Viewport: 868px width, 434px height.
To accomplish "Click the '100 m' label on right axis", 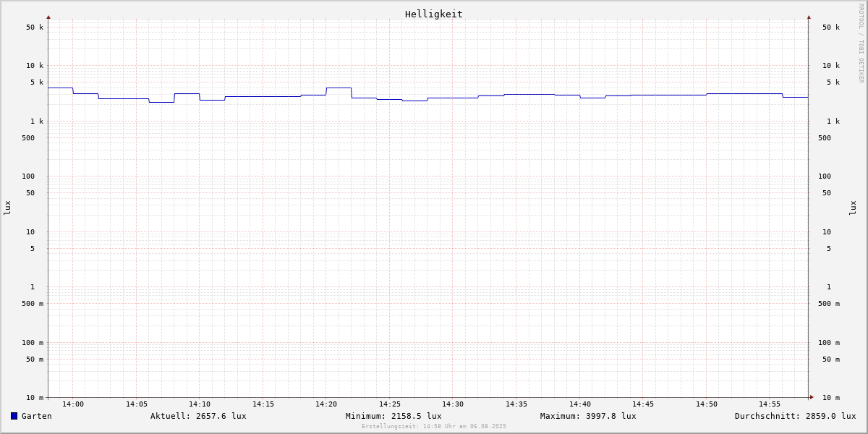I will (829, 343).
